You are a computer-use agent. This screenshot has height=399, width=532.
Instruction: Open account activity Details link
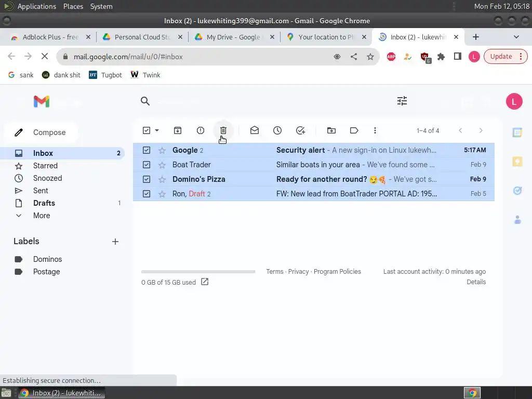[476, 282]
